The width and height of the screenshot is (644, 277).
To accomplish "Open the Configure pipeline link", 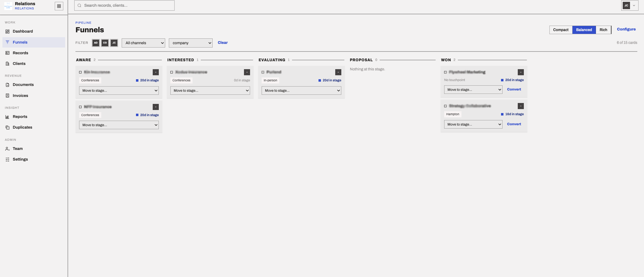I will click(626, 29).
